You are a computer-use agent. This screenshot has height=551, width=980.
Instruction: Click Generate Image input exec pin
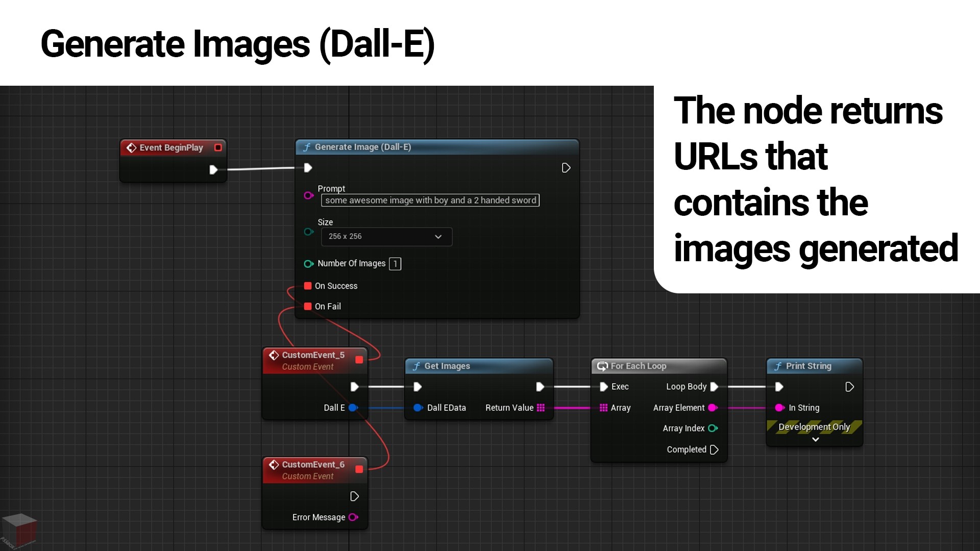[308, 168]
